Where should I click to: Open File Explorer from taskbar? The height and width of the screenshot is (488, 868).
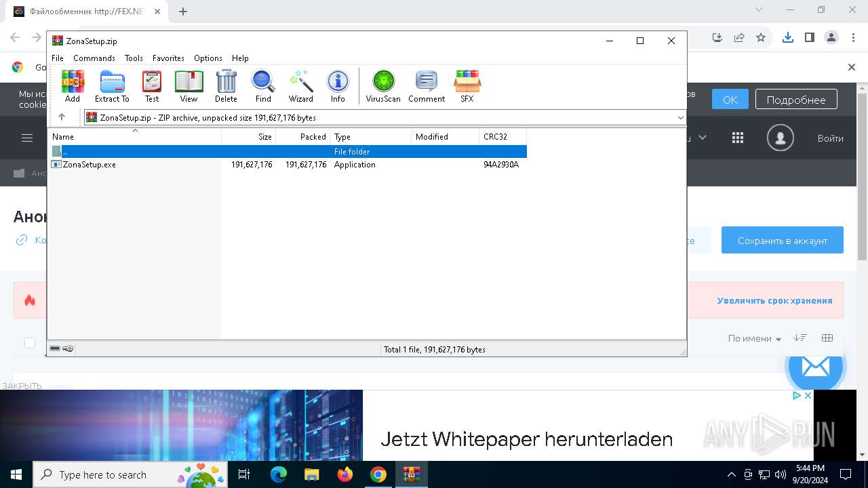[x=311, y=474]
